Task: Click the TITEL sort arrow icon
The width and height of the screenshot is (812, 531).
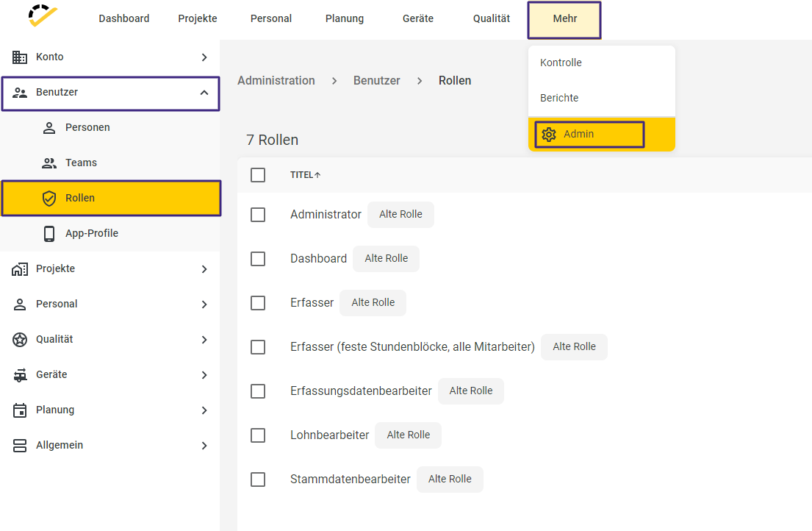Action: (317, 175)
